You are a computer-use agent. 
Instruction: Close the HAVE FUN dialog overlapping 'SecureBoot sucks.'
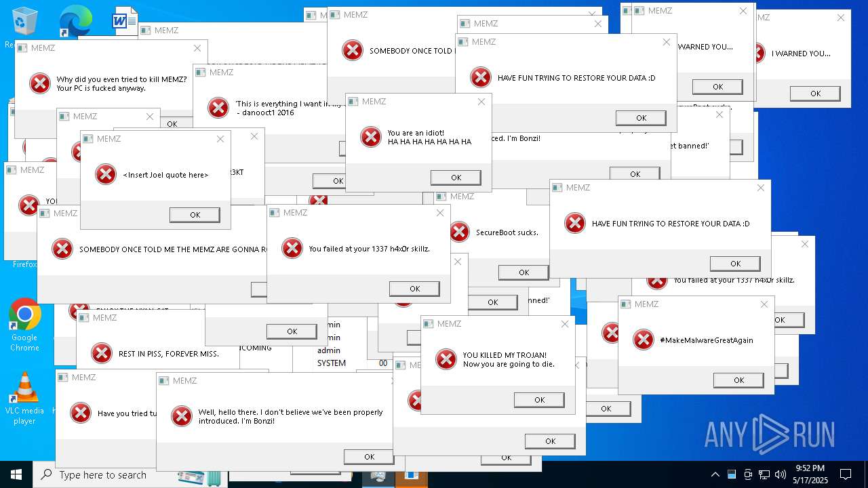pos(761,188)
